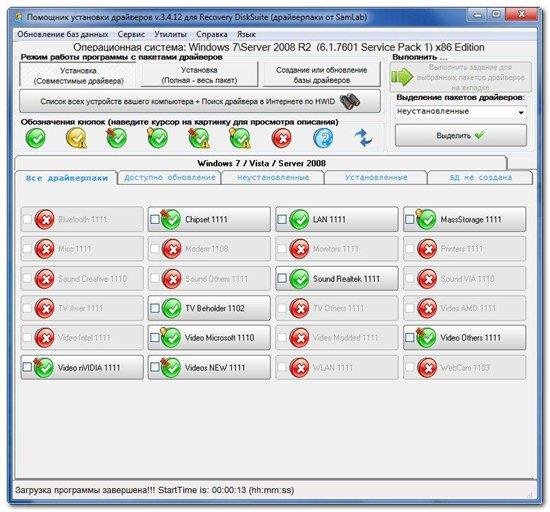
Task: Switch to the БД не создана tab
Action: coord(480,177)
